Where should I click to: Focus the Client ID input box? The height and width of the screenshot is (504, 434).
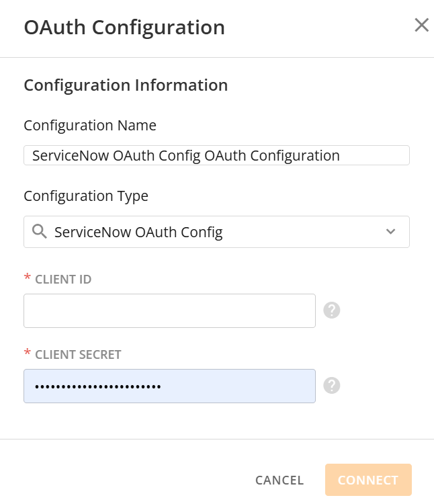click(169, 310)
